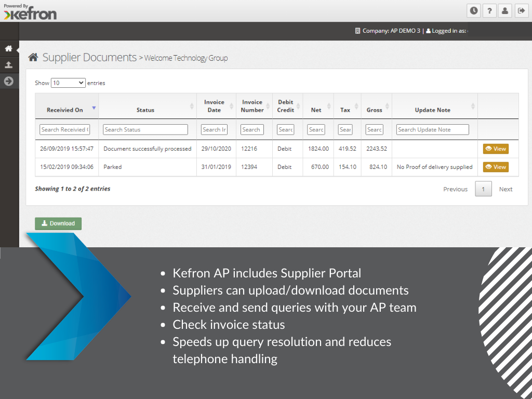Viewport: 532px width, 399px height.
Task: View the Parked invoice 12394 document
Action: [x=496, y=167]
